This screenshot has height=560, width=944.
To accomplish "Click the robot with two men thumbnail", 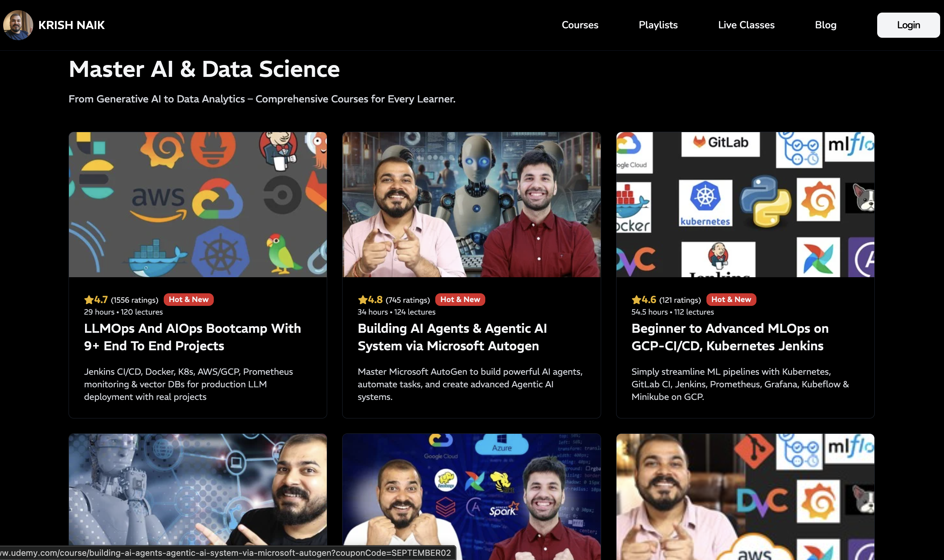I will pos(471,204).
